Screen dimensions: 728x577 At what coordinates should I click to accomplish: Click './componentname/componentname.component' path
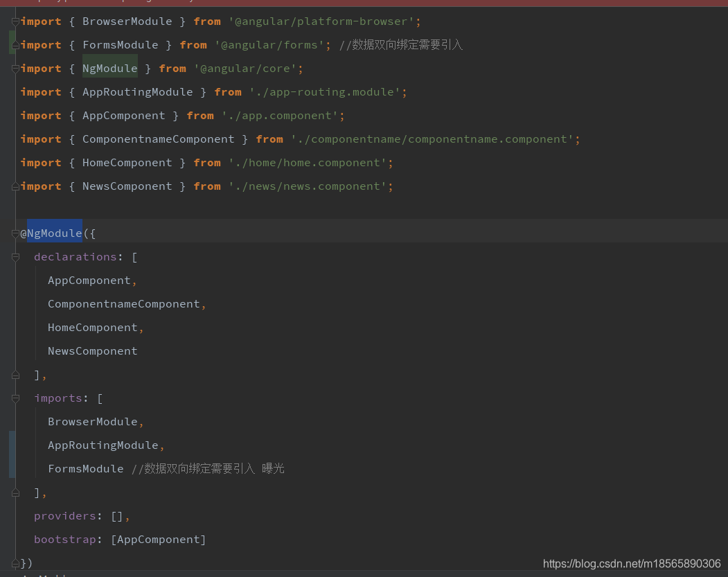432,139
